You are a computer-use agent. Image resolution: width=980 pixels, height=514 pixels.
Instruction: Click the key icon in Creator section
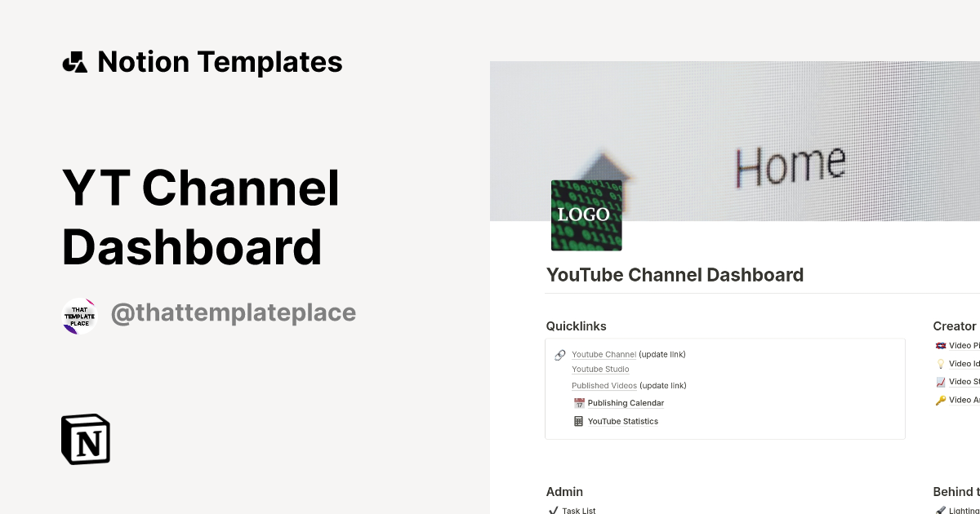click(x=941, y=399)
